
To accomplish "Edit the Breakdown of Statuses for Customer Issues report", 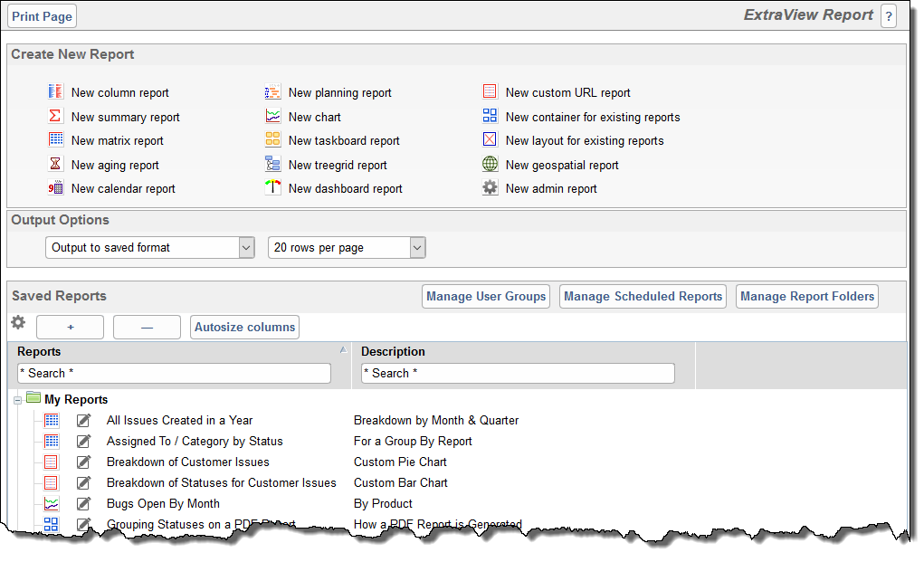I will [x=83, y=483].
